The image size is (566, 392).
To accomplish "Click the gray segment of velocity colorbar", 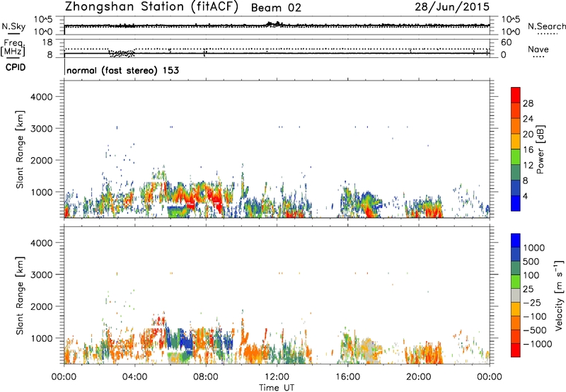I will pyautogui.click(x=516, y=295).
